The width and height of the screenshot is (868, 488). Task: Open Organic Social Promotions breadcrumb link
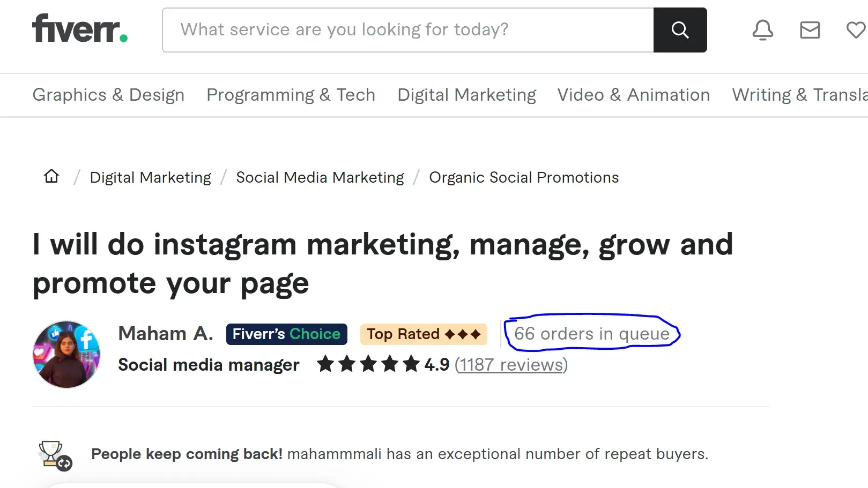(524, 177)
